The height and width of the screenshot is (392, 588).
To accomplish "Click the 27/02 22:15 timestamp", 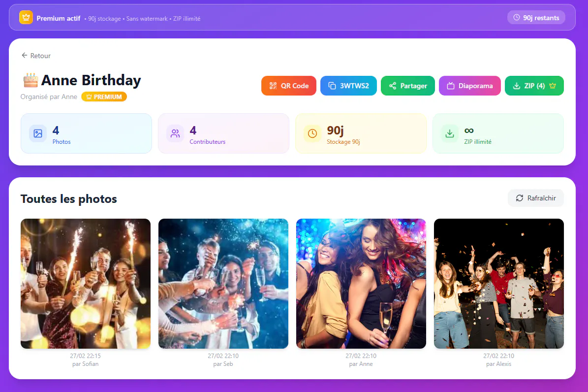I will point(86,356).
